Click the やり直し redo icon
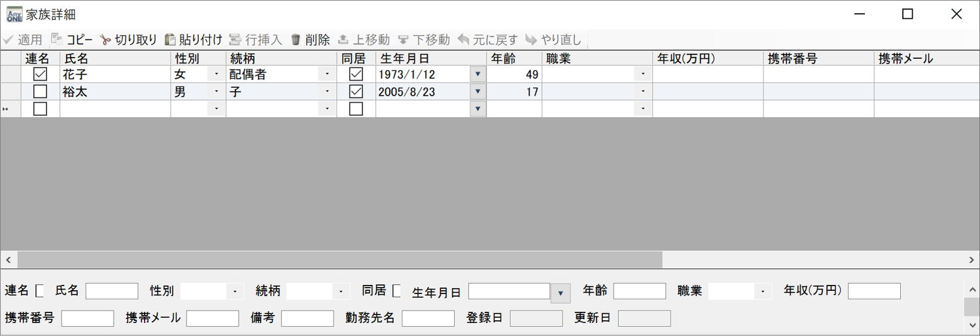980x336 pixels. tap(531, 40)
